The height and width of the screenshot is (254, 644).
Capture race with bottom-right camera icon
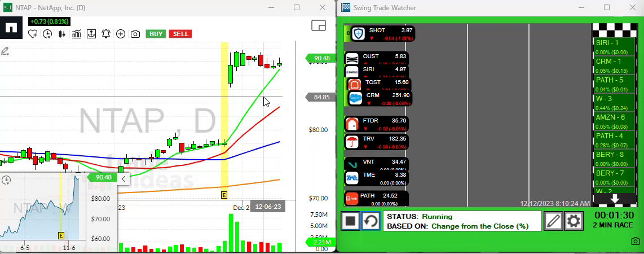click(x=636, y=241)
